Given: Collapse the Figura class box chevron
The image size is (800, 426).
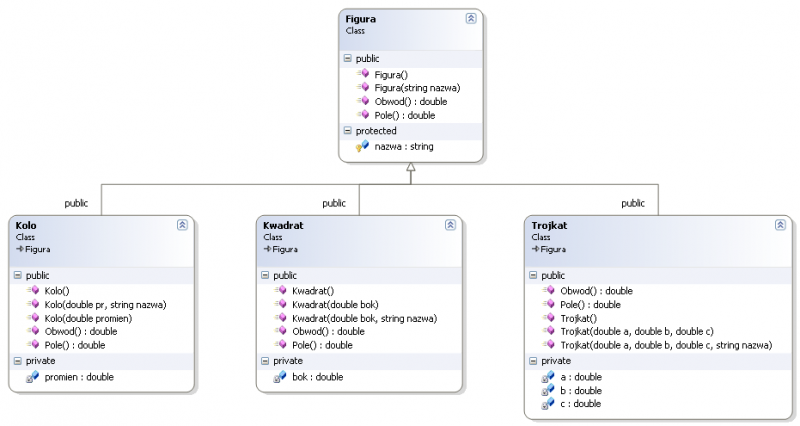Looking at the screenshot, I should point(471,19).
